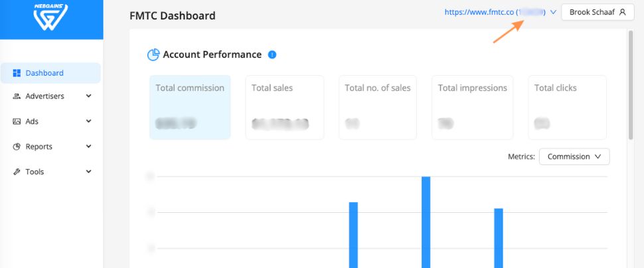Open the Metrics Commission dropdown
Viewport: 644px width, 268px height.
pyautogui.click(x=574, y=157)
